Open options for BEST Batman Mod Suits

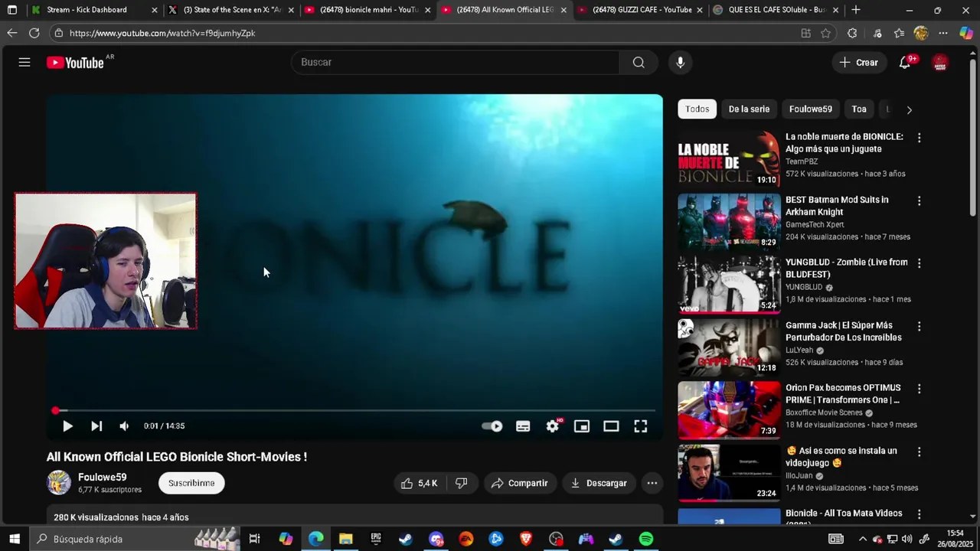click(919, 201)
